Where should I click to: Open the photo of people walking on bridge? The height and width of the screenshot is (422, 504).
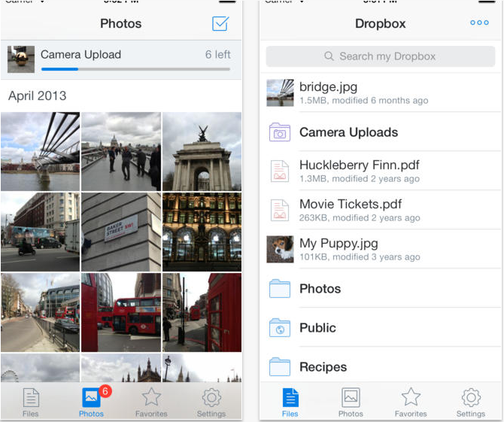(x=121, y=151)
